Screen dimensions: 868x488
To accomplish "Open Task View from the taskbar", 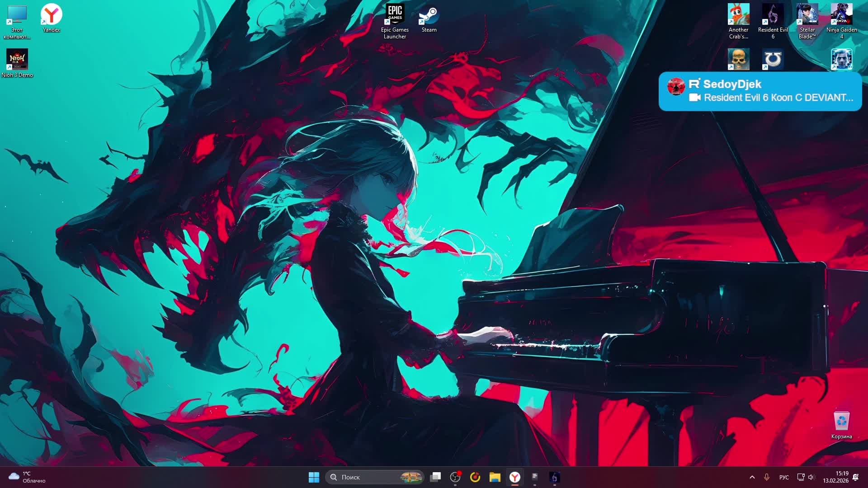I will [x=435, y=477].
